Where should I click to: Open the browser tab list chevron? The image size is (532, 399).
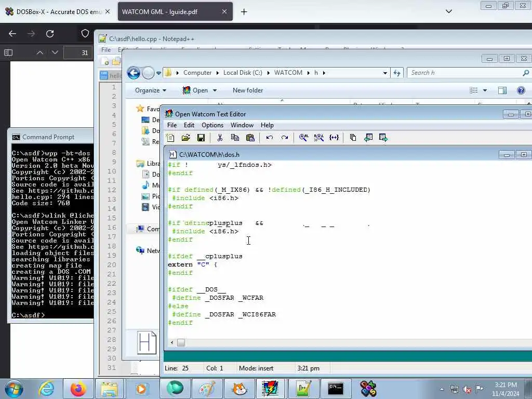click(x=448, y=11)
